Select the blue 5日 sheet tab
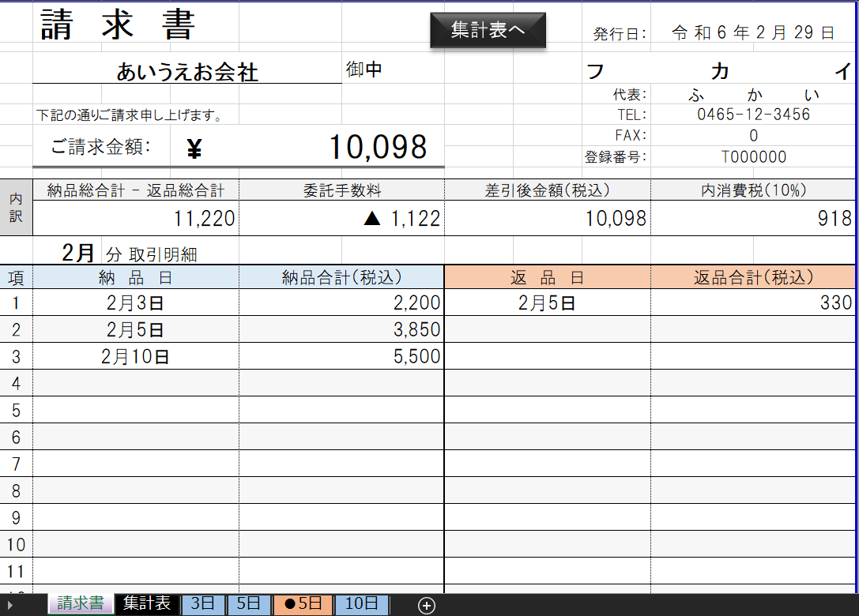Viewport: 859px width, 616px height. [x=248, y=604]
